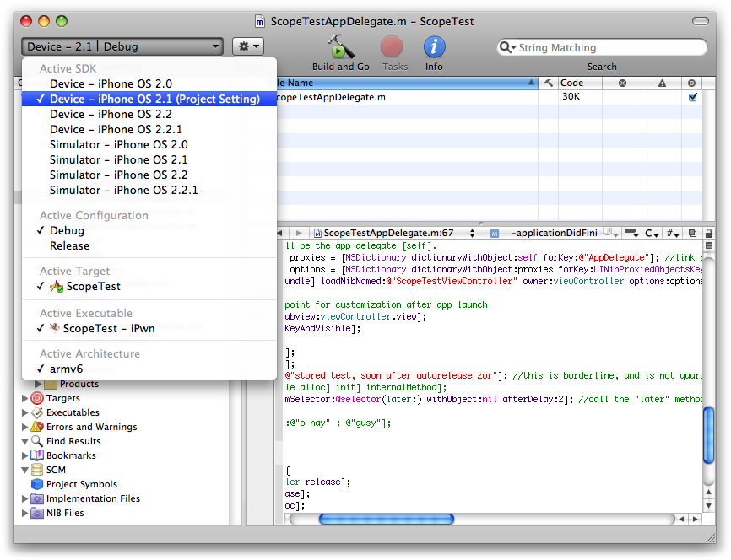
Task: Sort by File Name column header
Action: coord(407,83)
